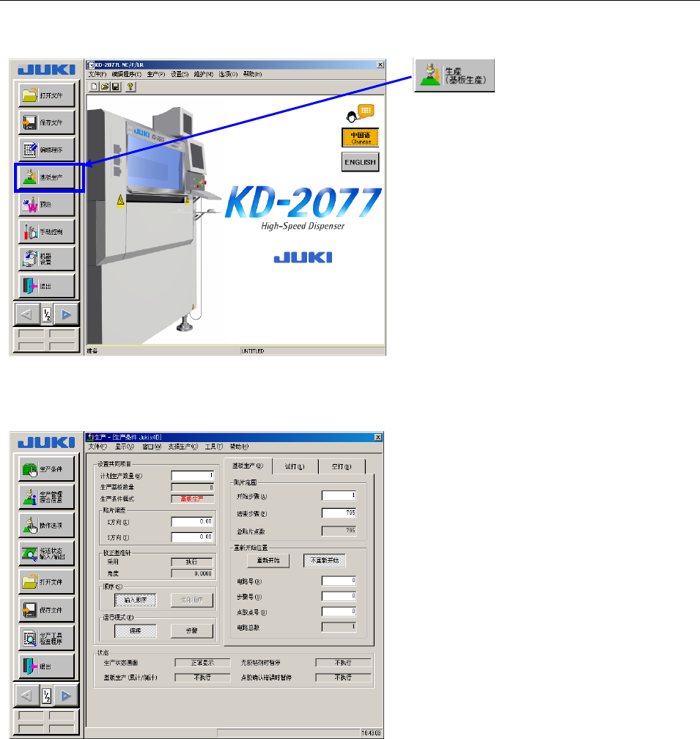Open 窗口(W) menu in production window
700x739 pixels.
coord(152,446)
